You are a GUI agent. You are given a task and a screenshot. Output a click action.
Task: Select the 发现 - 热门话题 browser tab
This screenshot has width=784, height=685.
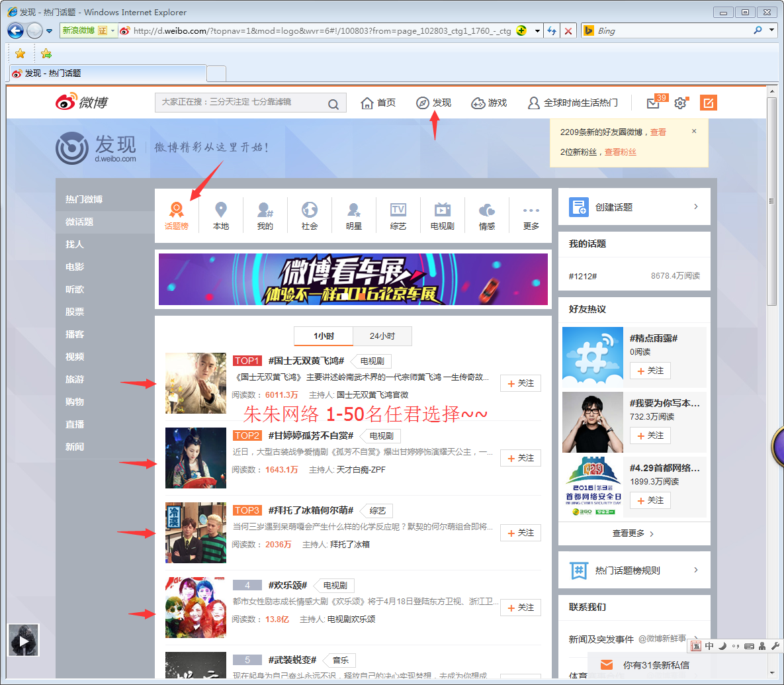click(x=107, y=73)
